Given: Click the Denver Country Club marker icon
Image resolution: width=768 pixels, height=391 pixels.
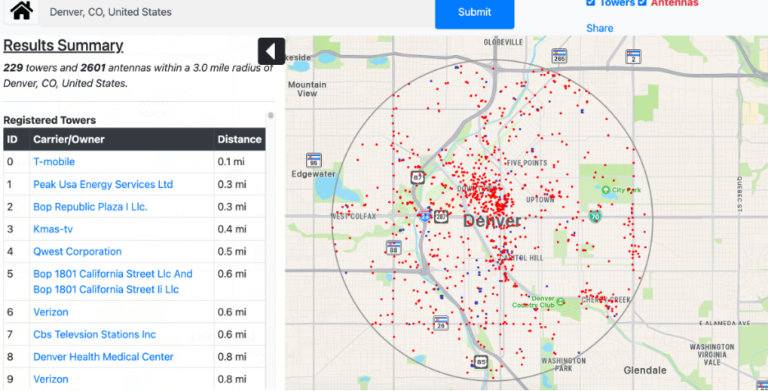Looking at the screenshot, I should pyautogui.click(x=560, y=302).
